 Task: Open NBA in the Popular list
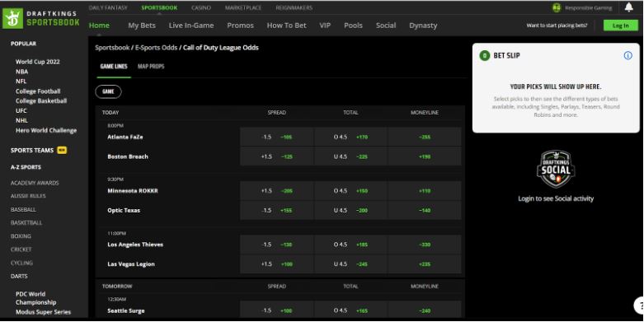click(x=21, y=72)
